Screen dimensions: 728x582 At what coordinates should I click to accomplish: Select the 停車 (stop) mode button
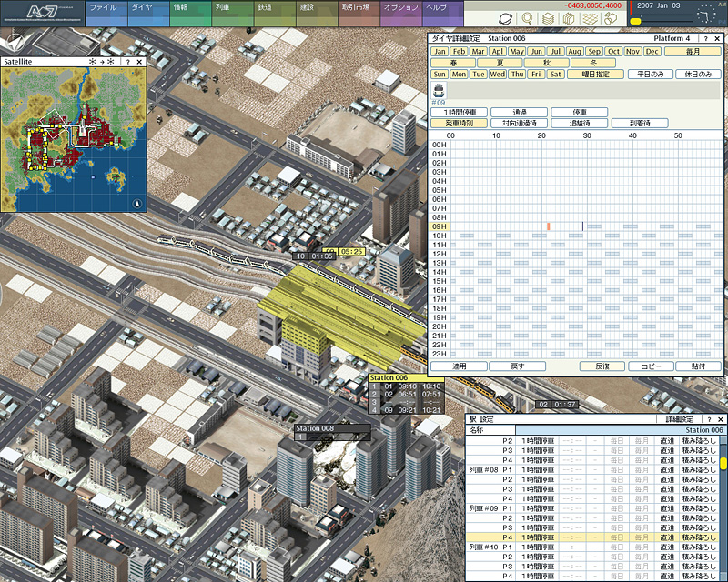coord(580,113)
